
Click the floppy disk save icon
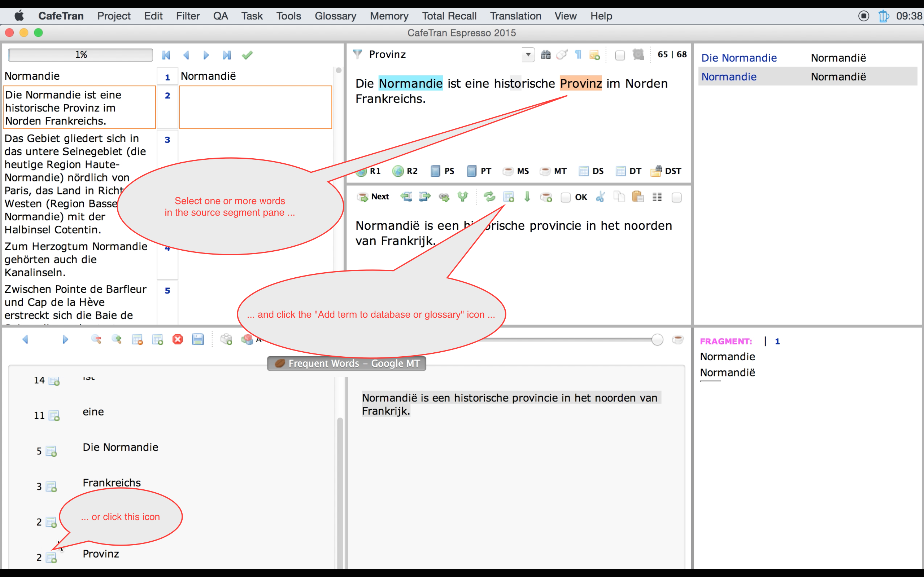click(x=198, y=339)
